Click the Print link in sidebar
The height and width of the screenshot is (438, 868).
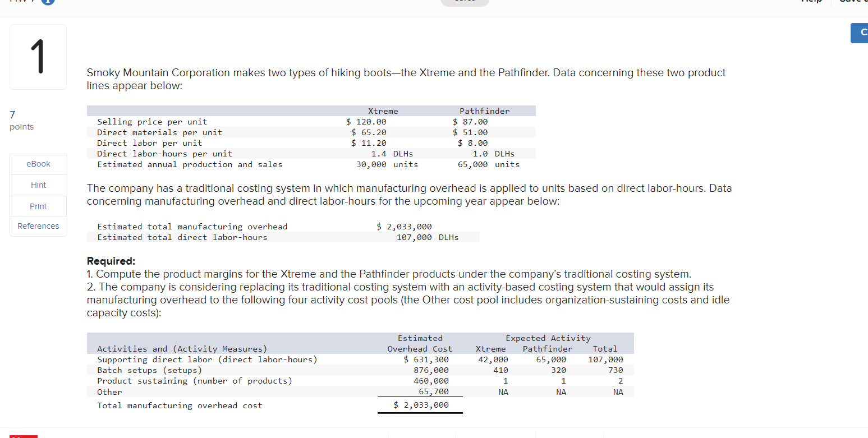[x=38, y=206]
